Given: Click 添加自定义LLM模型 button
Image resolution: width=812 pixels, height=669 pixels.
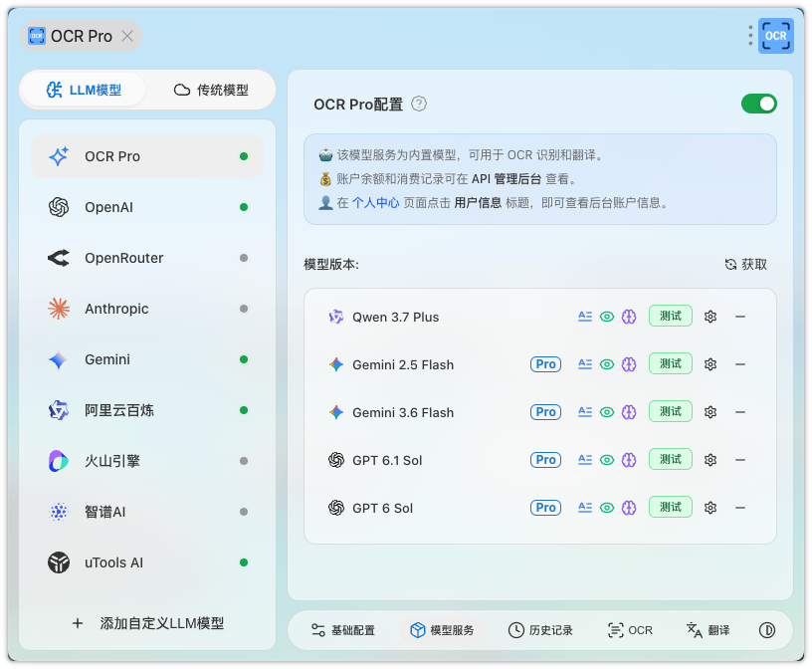Looking at the screenshot, I should (147, 623).
